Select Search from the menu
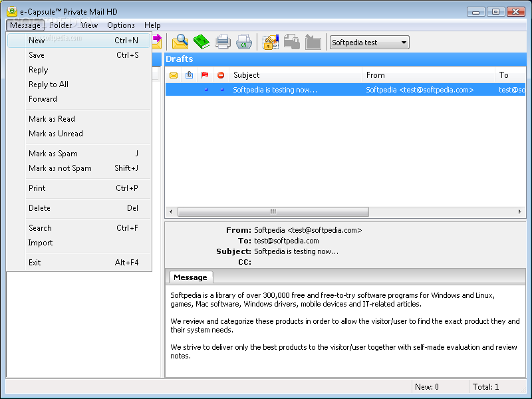Viewport: 532px width, 399px height. click(x=78, y=228)
